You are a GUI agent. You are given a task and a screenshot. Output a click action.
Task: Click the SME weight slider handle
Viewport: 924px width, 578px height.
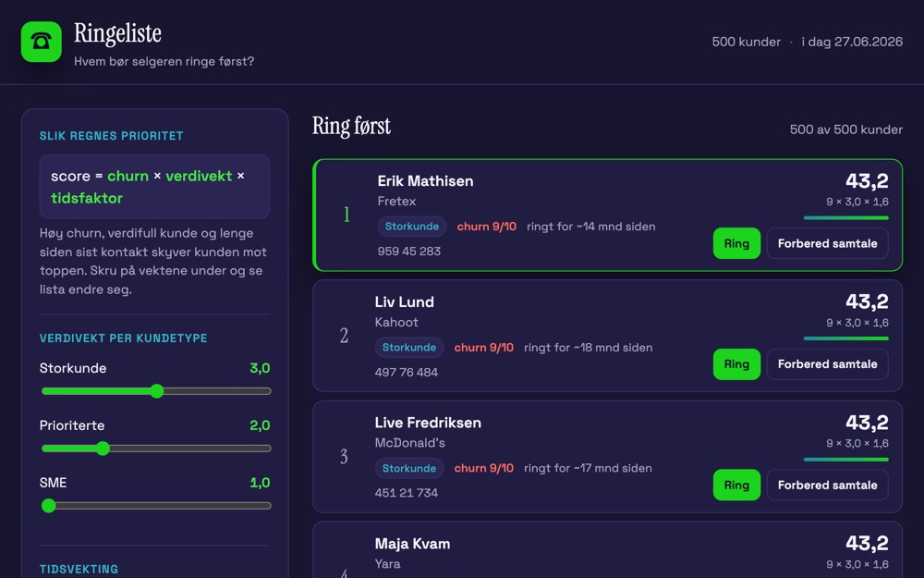click(49, 506)
